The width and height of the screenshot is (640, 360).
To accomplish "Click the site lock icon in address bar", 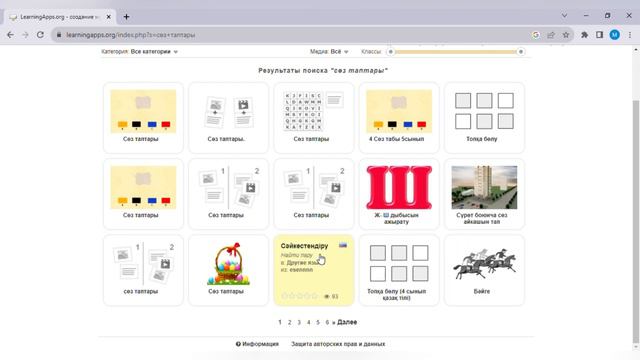I will point(59,35).
